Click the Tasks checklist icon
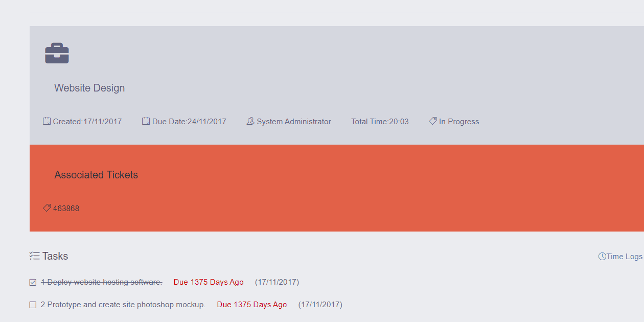 [35, 256]
